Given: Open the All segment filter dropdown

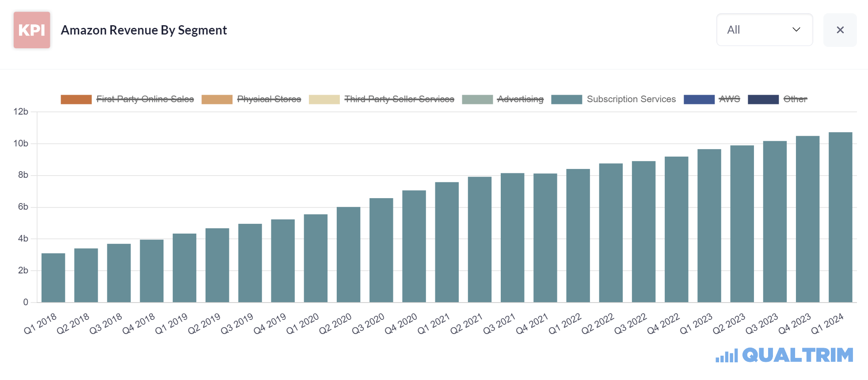Looking at the screenshot, I should coord(765,30).
